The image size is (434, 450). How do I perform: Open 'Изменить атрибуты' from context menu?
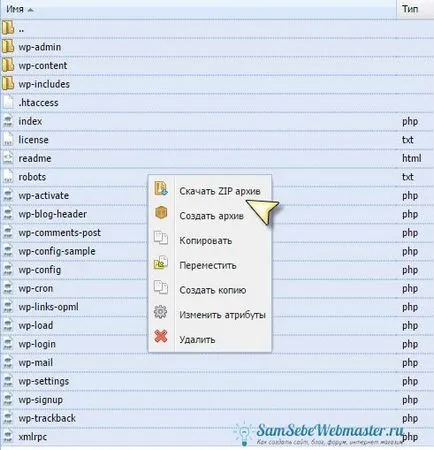pos(222,315)
